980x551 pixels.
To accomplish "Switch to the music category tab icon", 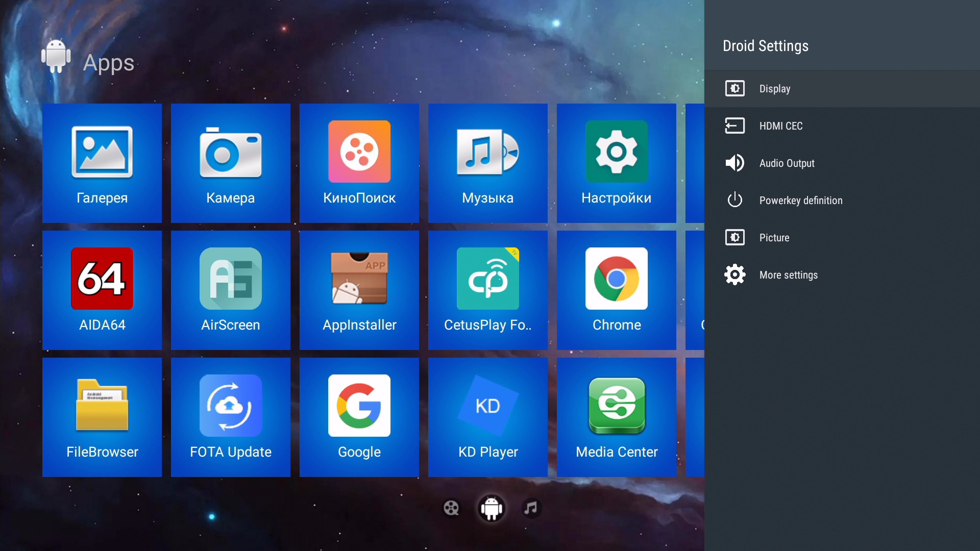I will 531,508.
